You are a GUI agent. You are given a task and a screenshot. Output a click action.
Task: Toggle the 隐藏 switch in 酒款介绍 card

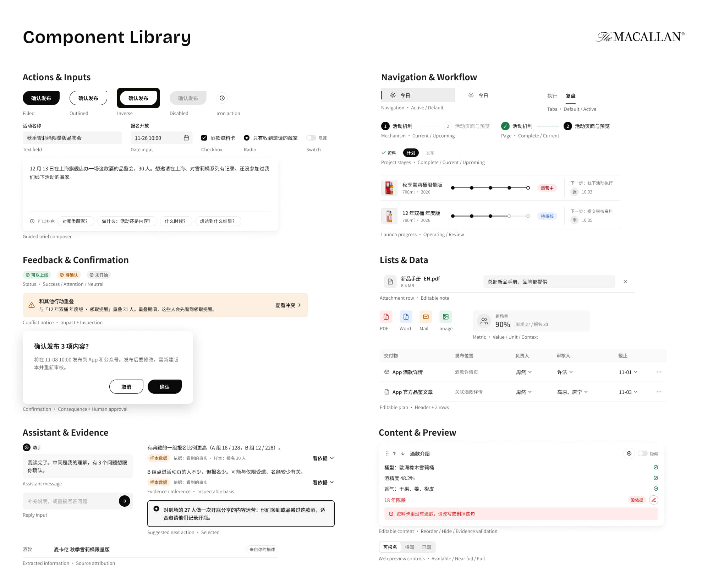click(643, 453)
